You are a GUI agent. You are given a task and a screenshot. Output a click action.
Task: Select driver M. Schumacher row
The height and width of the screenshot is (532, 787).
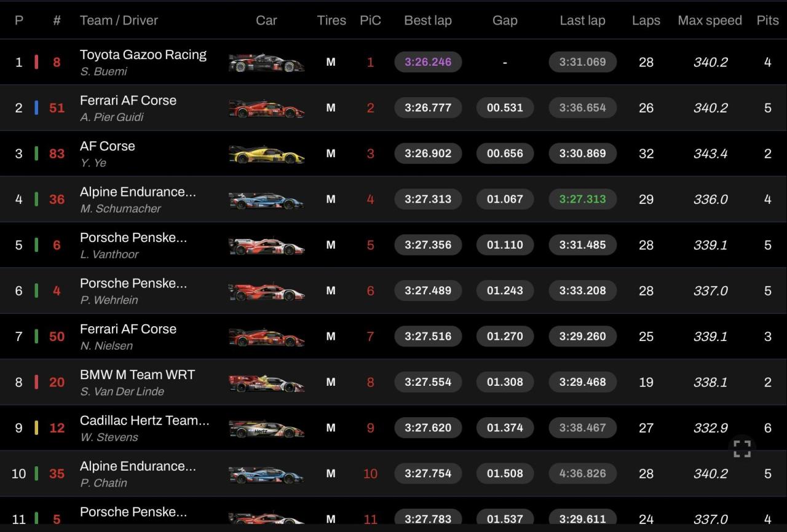121,209
